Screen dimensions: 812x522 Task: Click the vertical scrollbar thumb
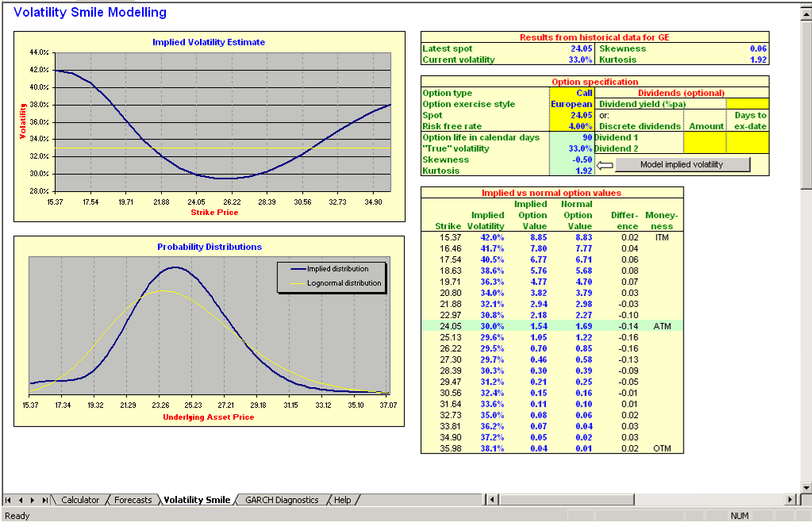pos(806,105)
